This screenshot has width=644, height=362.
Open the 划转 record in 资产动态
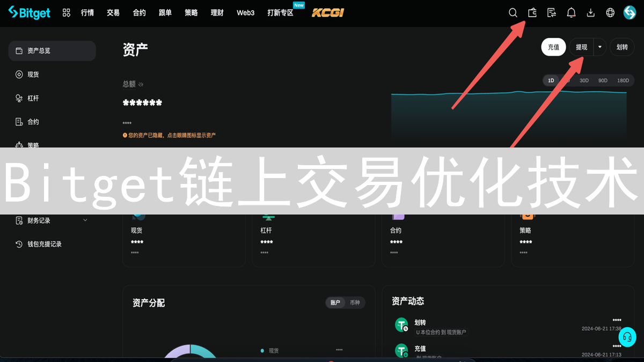coord(508,325)
